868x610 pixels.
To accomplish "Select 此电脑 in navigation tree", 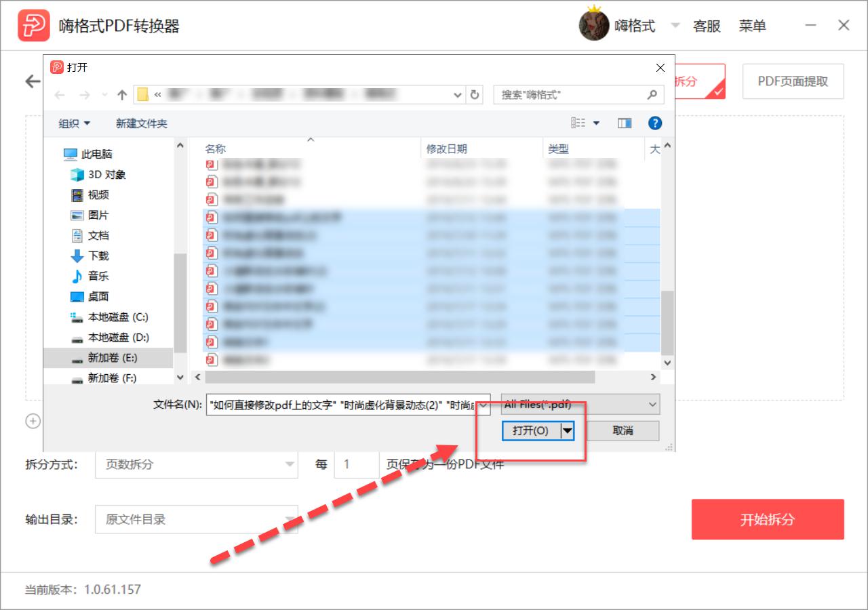I will [x=88, y=155].
